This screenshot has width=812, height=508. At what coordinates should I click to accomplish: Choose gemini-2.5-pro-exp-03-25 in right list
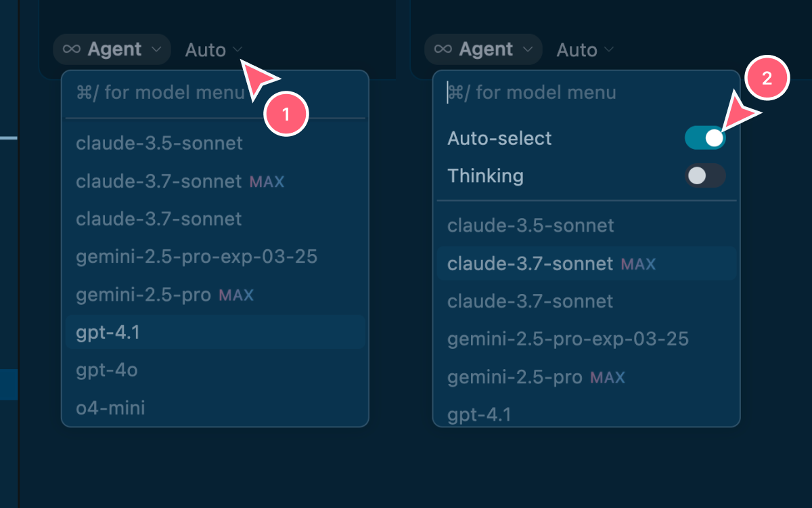coord(587,339)
